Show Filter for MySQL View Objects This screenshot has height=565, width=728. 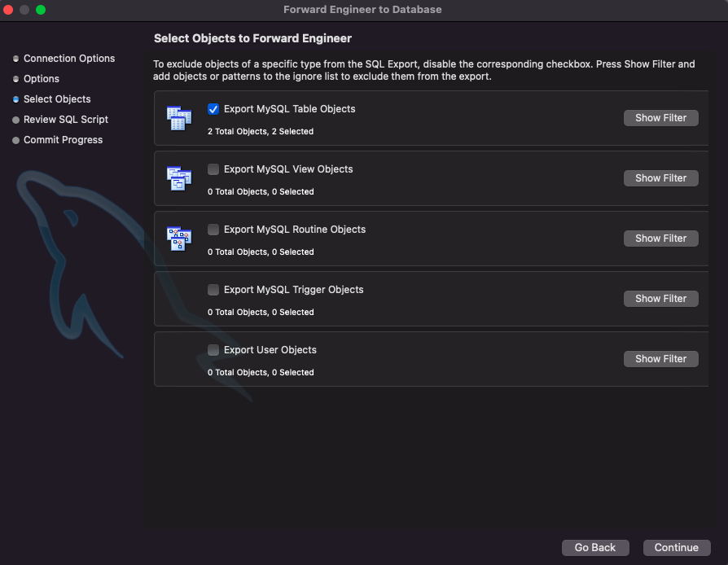tap(660, 178)
